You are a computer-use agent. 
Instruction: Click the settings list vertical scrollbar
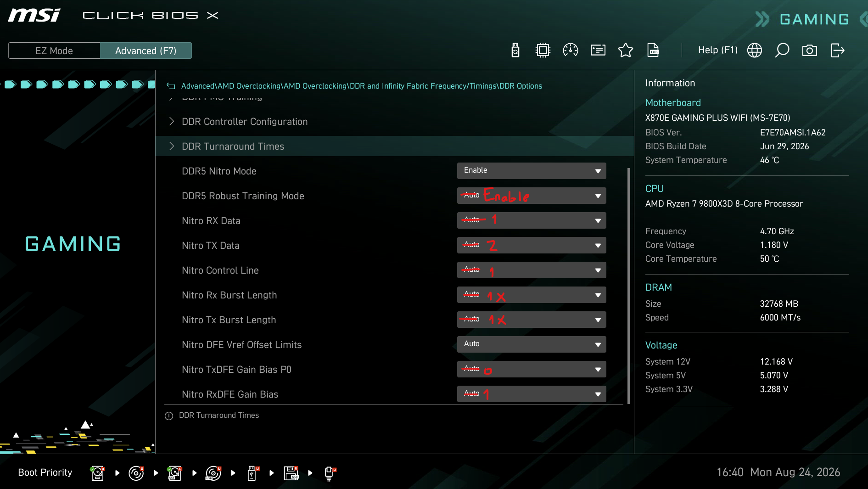tap(629, 286)
